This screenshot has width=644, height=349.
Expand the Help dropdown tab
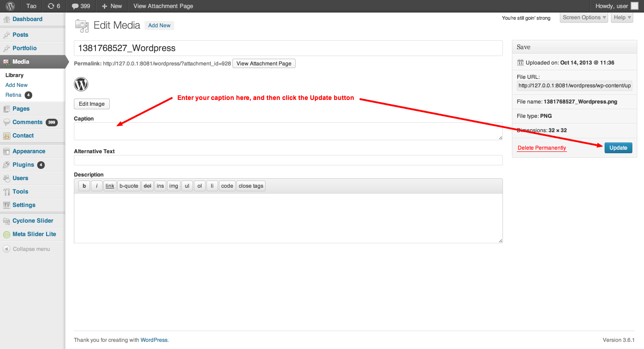pyautogui.click(x=622, y=17)
